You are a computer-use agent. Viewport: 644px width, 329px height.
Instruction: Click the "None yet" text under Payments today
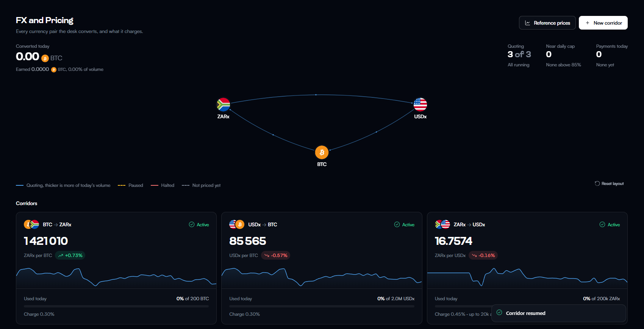click(605, 65)
